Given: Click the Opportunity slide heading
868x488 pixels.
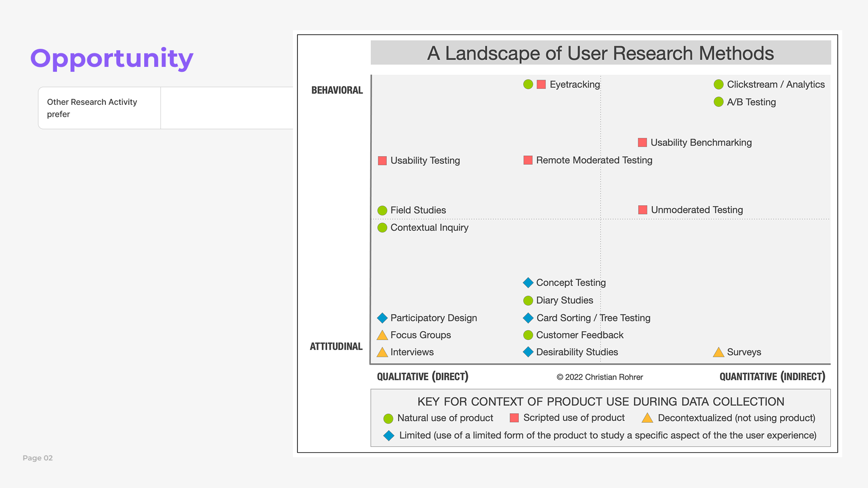Looking at the screenshot, I should (x=112, y=59).
